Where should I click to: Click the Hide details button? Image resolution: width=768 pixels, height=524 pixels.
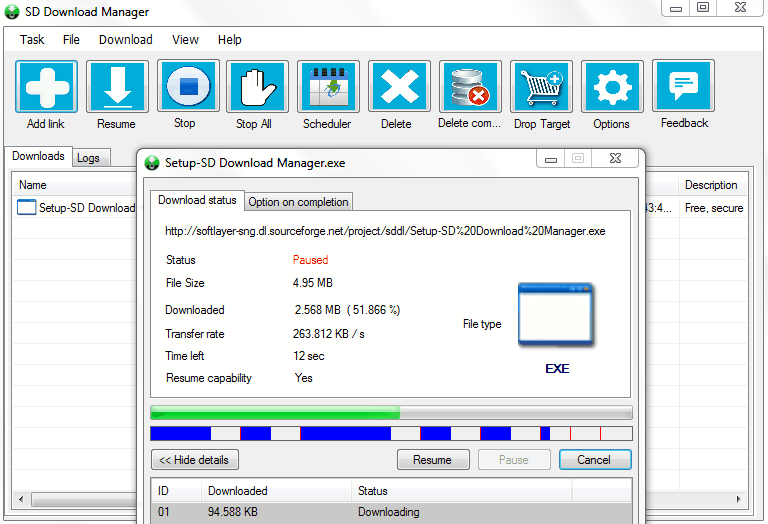pyautogui.click(x=195, y=460)
